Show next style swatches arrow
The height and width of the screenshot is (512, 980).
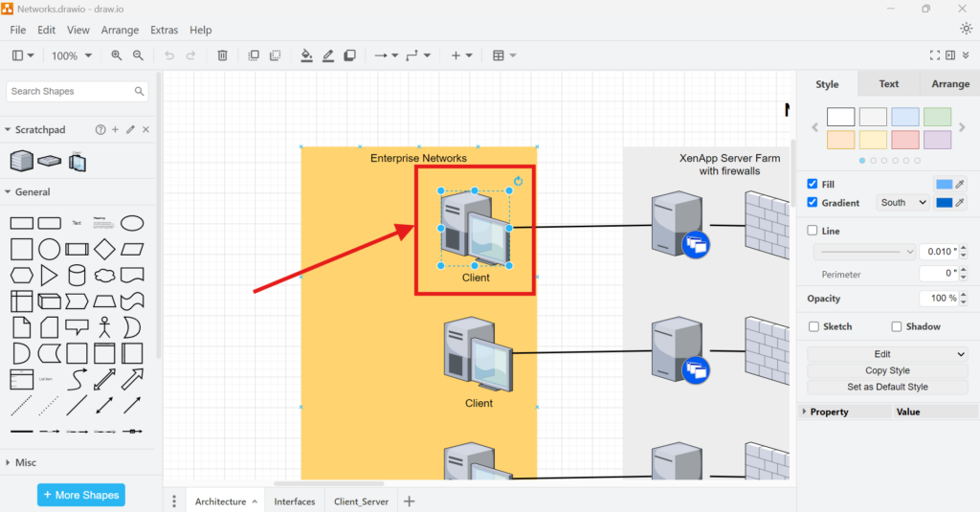(x=962, y=127)
